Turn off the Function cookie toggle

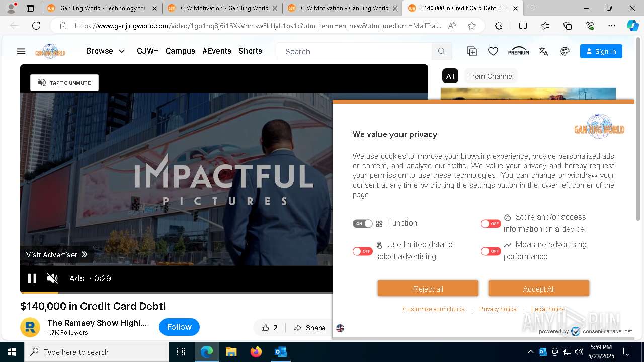pyautogui.click(x=362, y=224)
